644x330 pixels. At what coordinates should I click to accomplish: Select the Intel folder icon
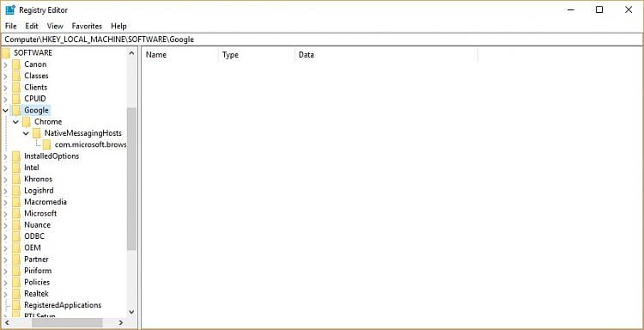16,168
